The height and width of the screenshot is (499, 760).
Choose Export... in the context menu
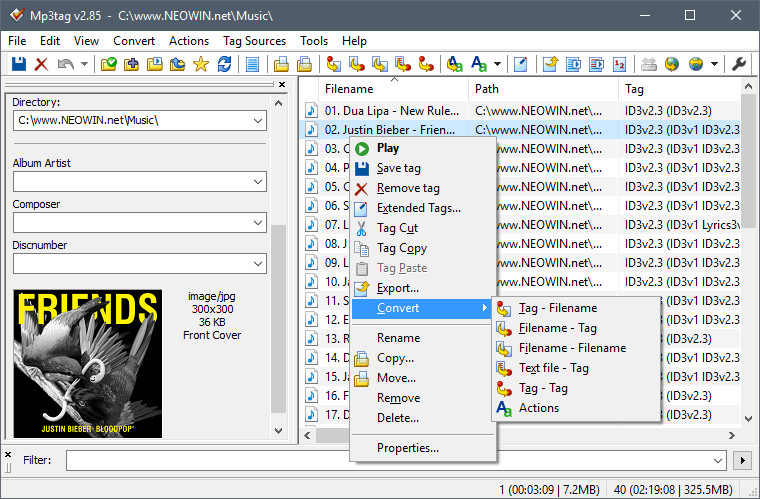423,288
